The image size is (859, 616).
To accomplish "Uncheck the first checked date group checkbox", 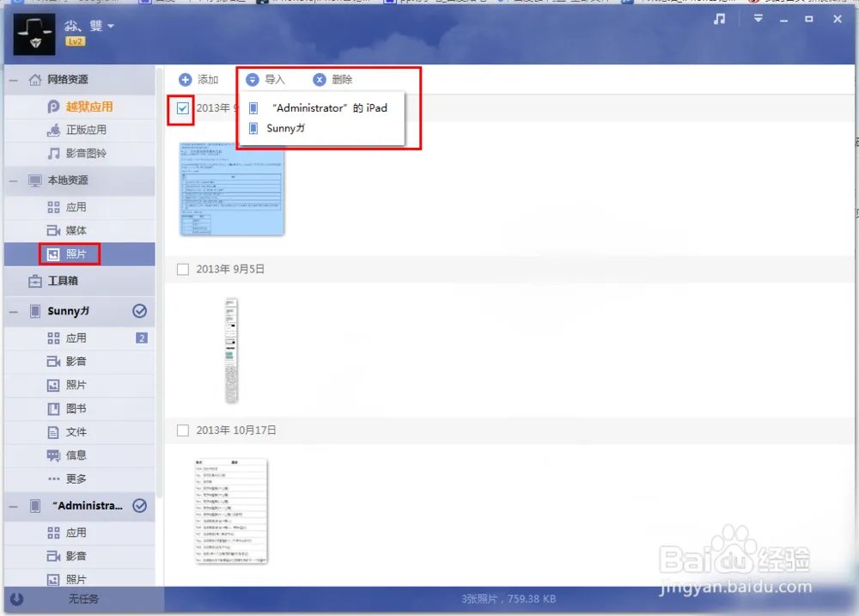I will (x=182, y=108).
